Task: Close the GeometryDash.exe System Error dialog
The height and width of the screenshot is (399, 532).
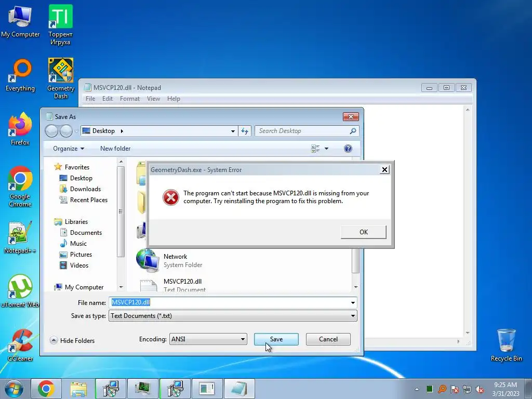Action: click(x=384, y=170)
